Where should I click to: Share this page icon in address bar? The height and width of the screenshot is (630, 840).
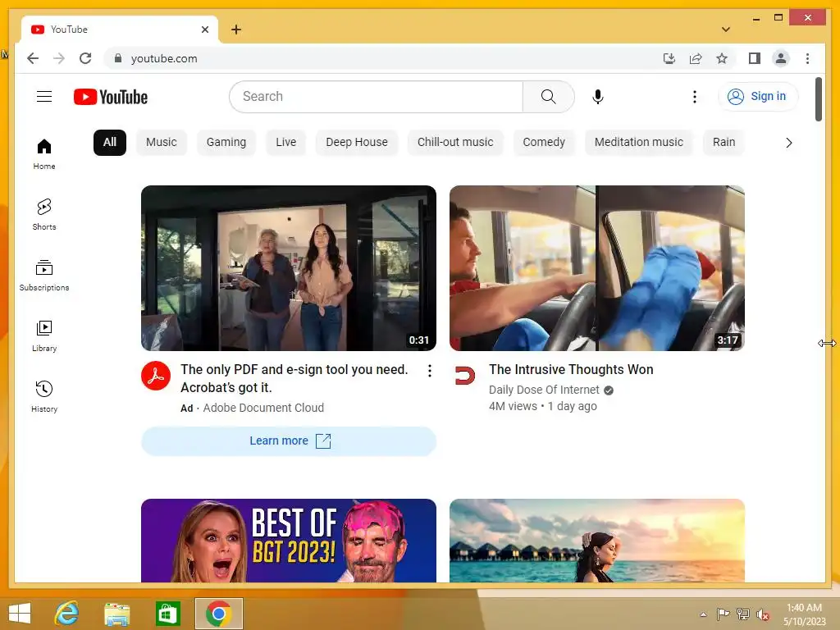click(x=696, y=58)
